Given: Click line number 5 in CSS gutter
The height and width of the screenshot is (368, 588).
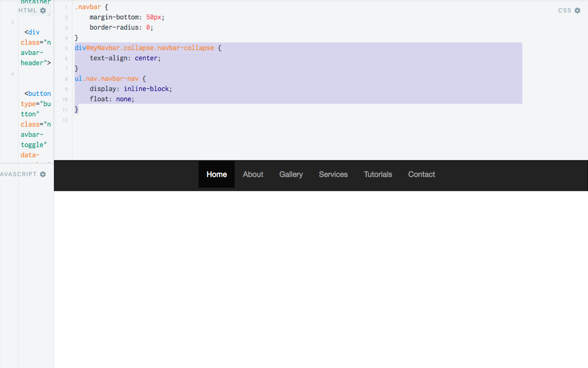Looking at the screenshot, I should point(66,48).
